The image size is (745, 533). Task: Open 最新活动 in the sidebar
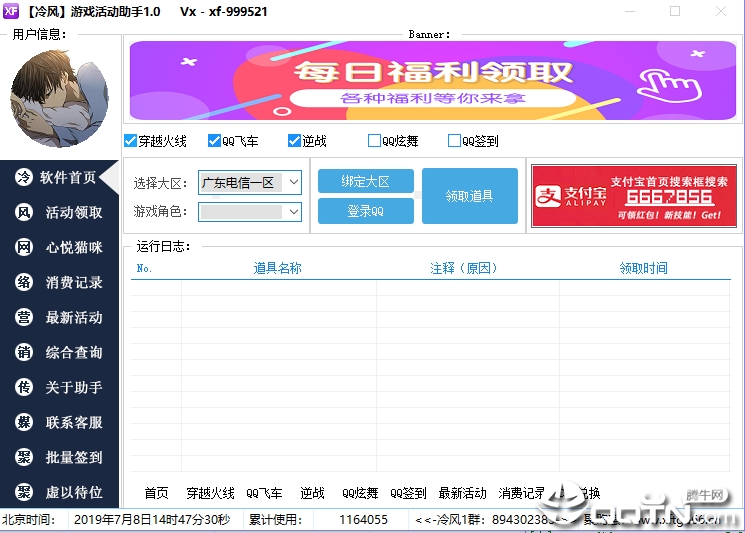(74, 317)
